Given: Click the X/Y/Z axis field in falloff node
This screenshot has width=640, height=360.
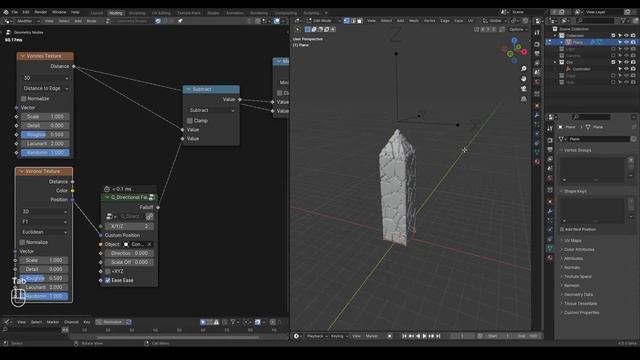Looking at the screenshot, I should [129, 226].
